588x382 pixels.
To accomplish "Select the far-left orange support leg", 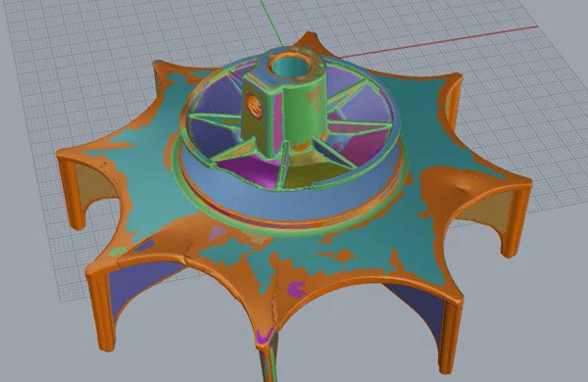I will (x=70, y=191).
